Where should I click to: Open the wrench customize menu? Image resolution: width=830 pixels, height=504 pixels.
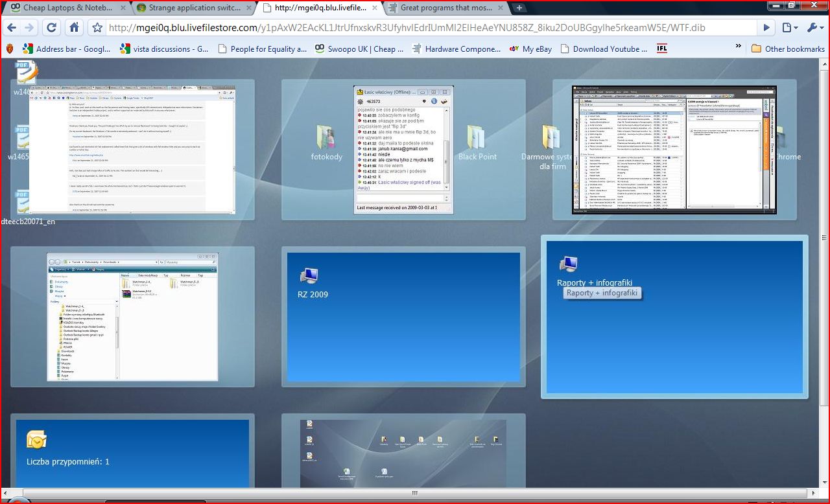pos(814,28)
